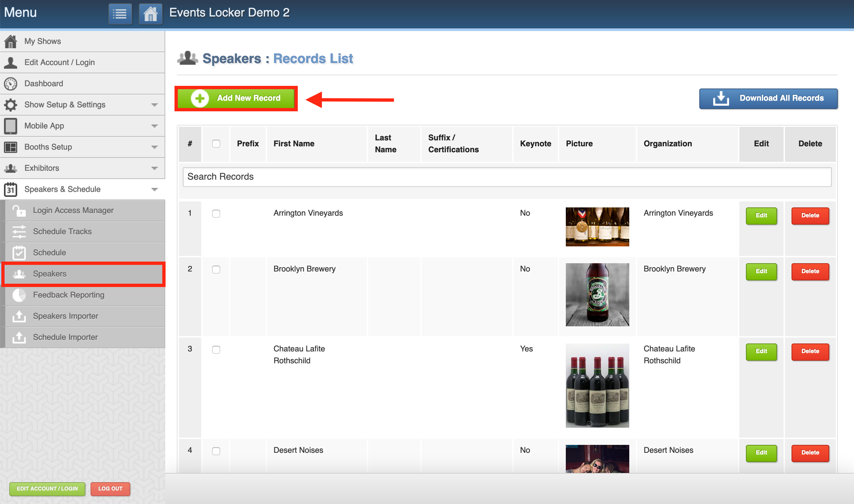Click green Edit Account / Login footer button

tap(47, 489)
